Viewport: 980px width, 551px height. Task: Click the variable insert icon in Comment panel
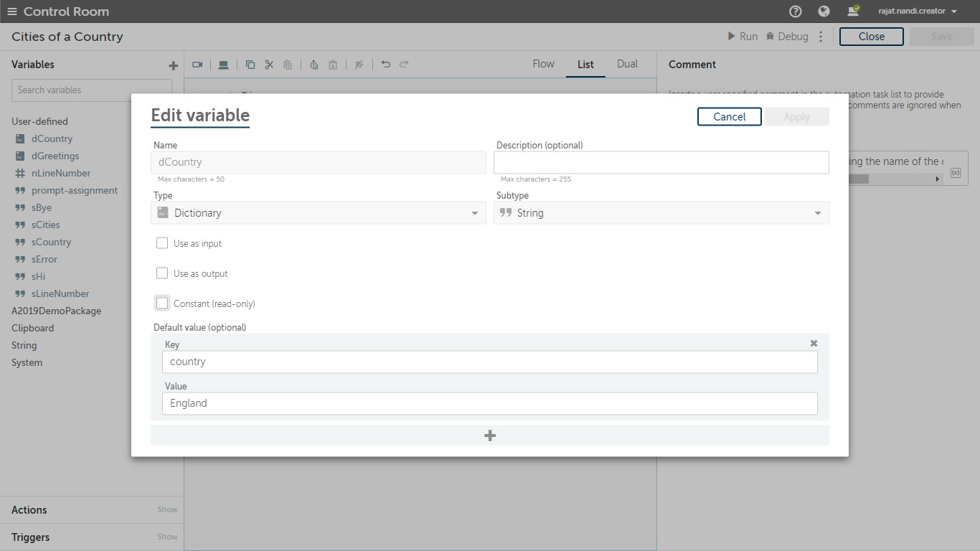pos(955,173)
